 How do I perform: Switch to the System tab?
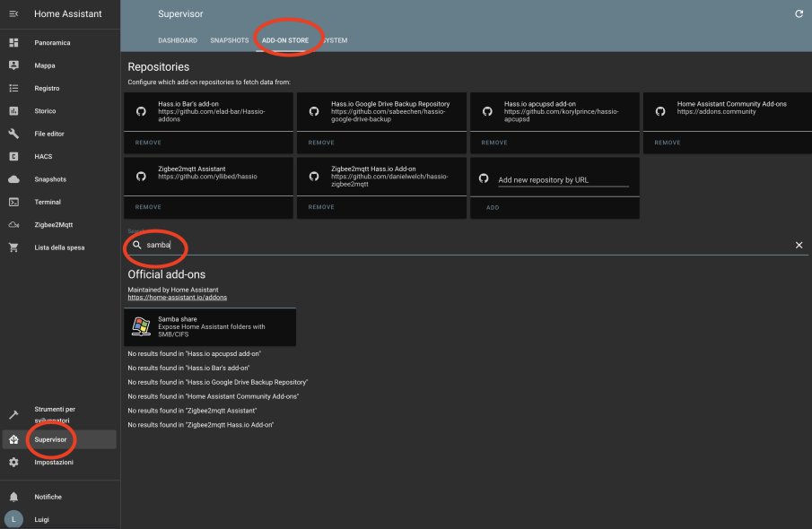point(335,40)
